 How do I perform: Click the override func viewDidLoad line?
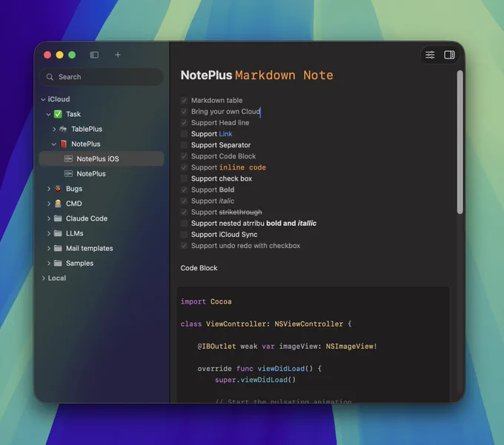point(259,369)
